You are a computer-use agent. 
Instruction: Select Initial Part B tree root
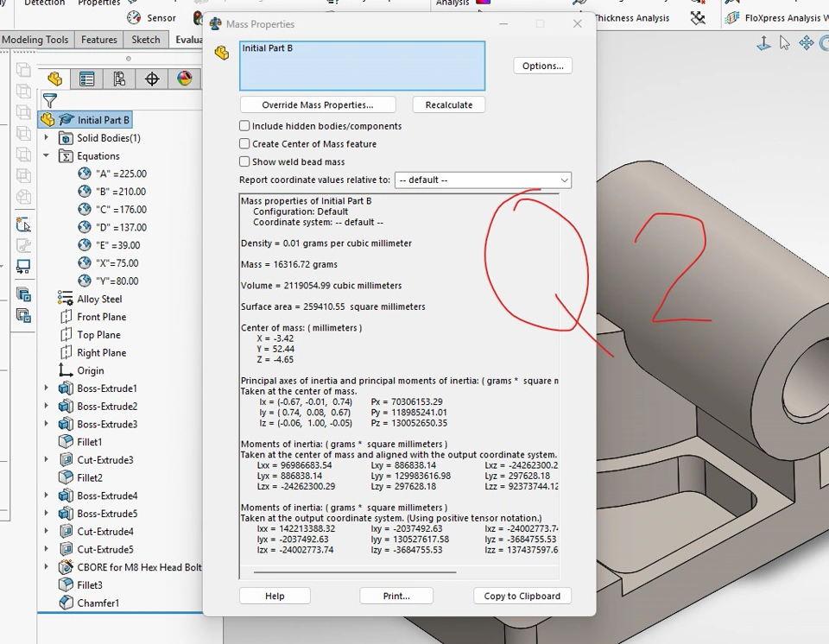[x=85, y=120]
